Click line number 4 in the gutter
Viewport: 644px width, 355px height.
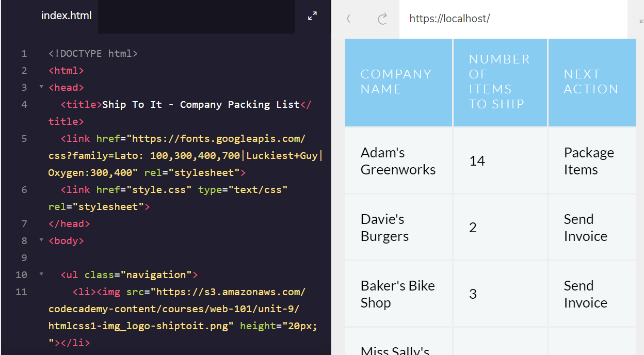tap(24, 104)
